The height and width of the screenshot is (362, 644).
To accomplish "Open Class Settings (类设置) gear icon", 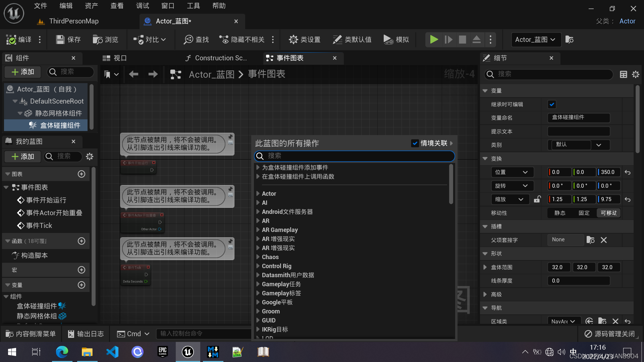I will (293, 40).
